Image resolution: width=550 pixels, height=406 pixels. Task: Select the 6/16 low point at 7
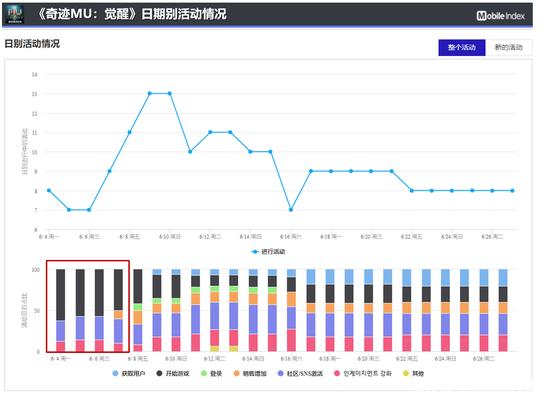[x=291, y=210]
